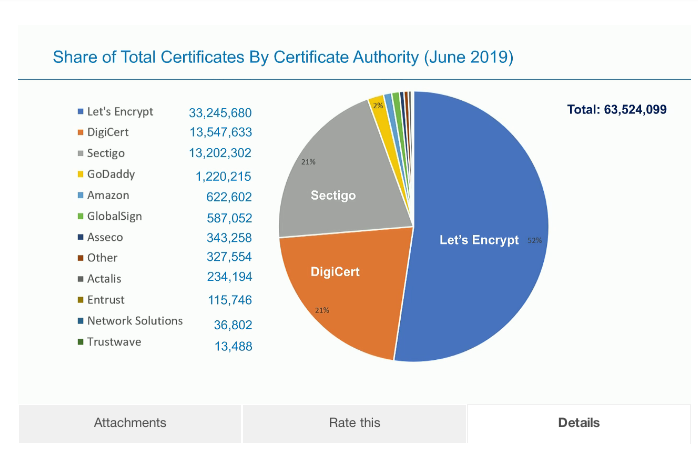The width and height of the screenshot is (698, 457).
Task: Click the green GlobalSign legend swatch
Action: [x=81, y=216]
